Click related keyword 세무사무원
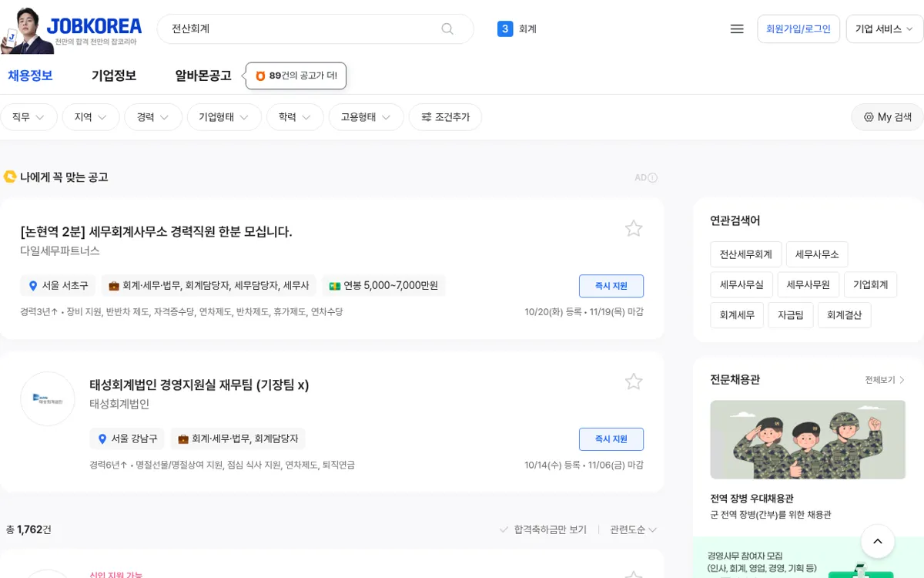This screenshot has width=924, height=578. point(808,284)
